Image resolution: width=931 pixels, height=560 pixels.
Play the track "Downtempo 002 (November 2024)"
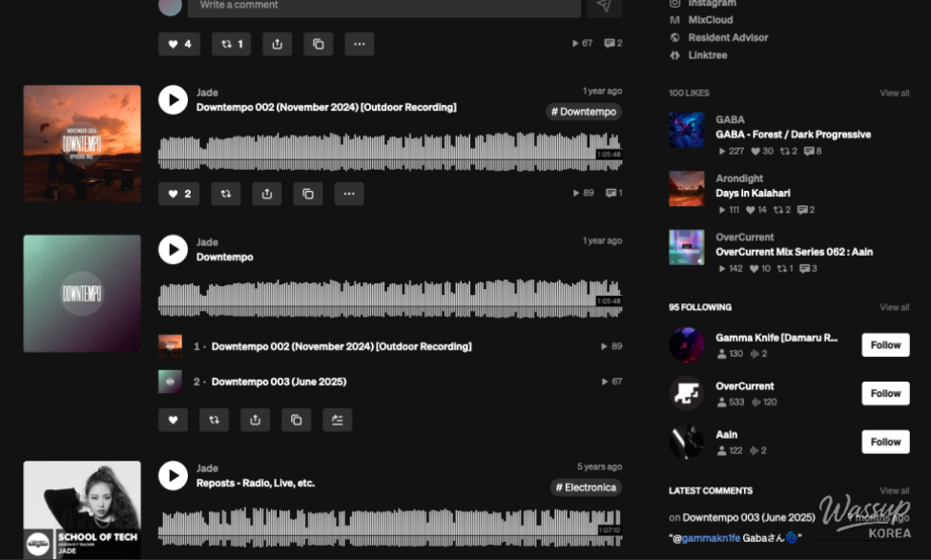(x=173, y=98)
